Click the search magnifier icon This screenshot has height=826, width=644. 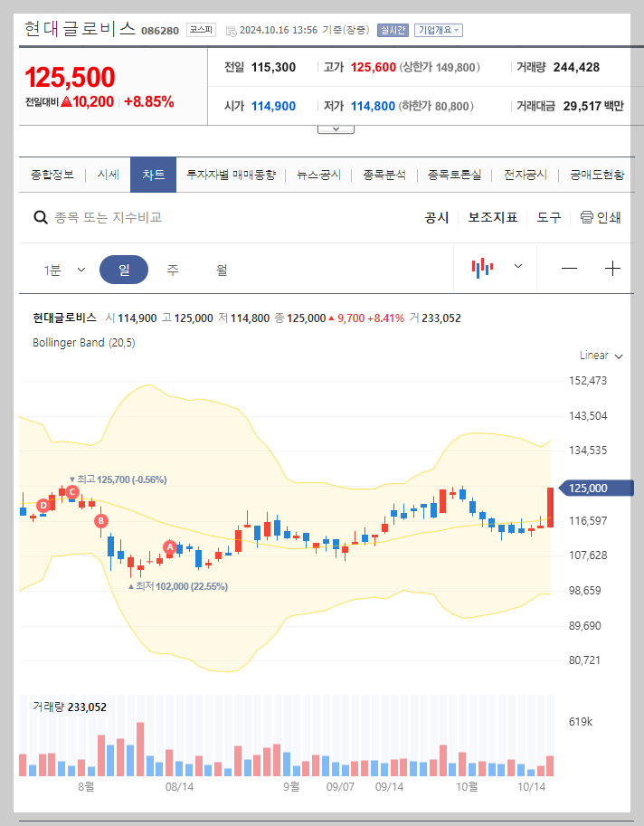[x=40, y=217]
